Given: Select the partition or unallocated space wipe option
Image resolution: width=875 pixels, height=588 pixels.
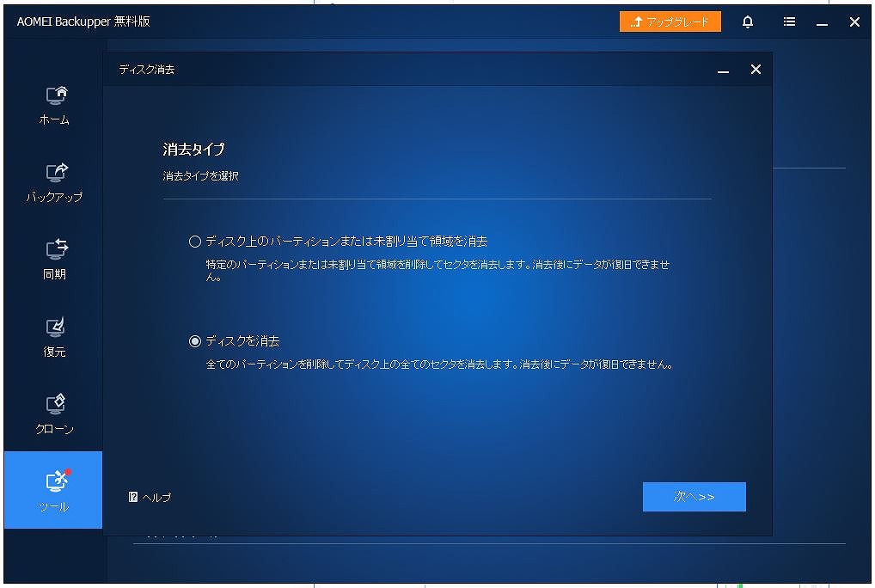Looking at the screenshot, I should (x=195, y=242).
